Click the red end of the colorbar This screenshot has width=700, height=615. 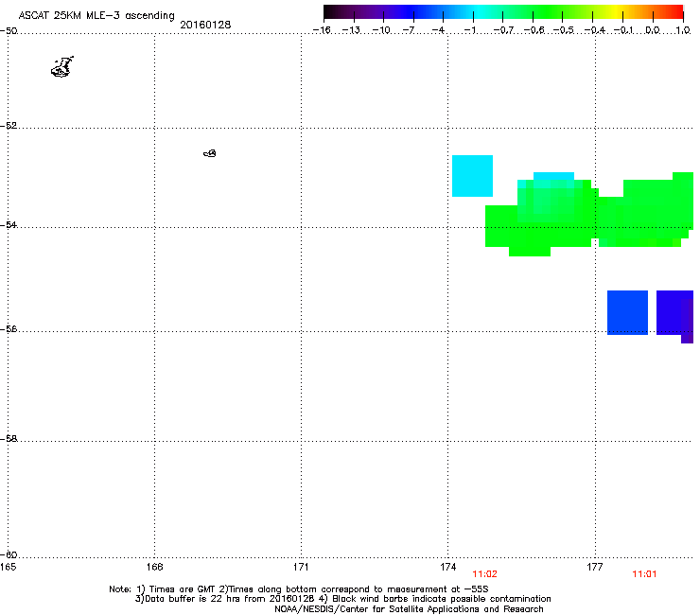(677, 11)
